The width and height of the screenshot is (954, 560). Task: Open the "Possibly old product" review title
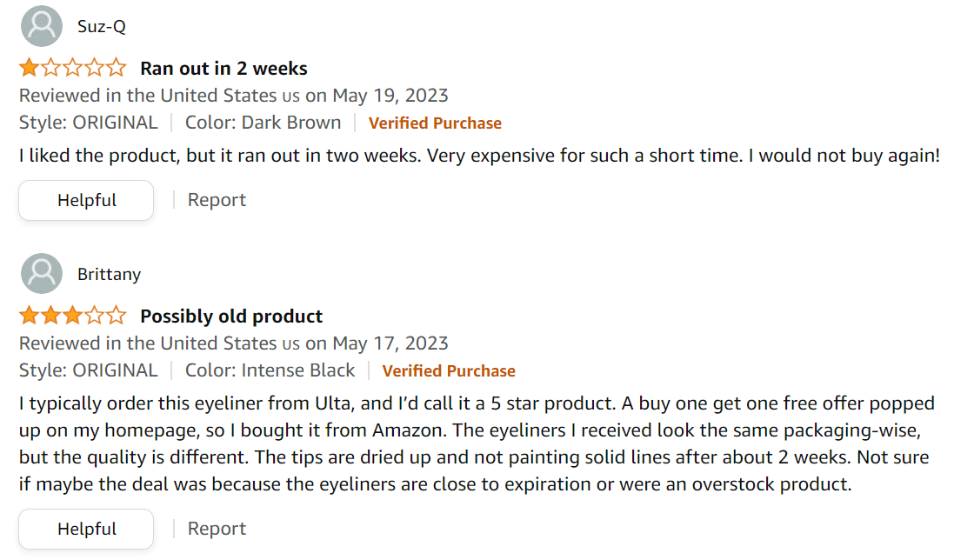click(231, 316)
